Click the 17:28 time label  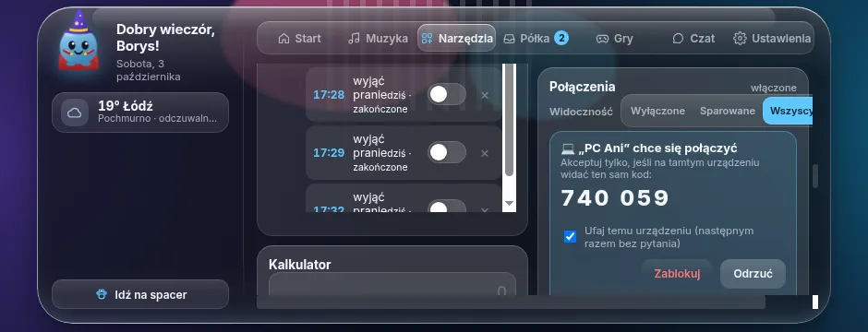coord(329,94)
